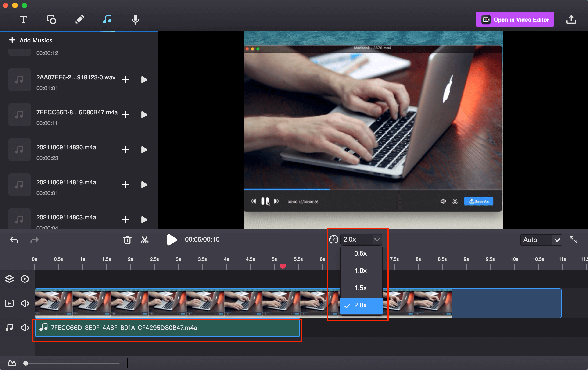
Task: Click volume icon in preview player
Action: pyautogui.click(x=443, y=201)
